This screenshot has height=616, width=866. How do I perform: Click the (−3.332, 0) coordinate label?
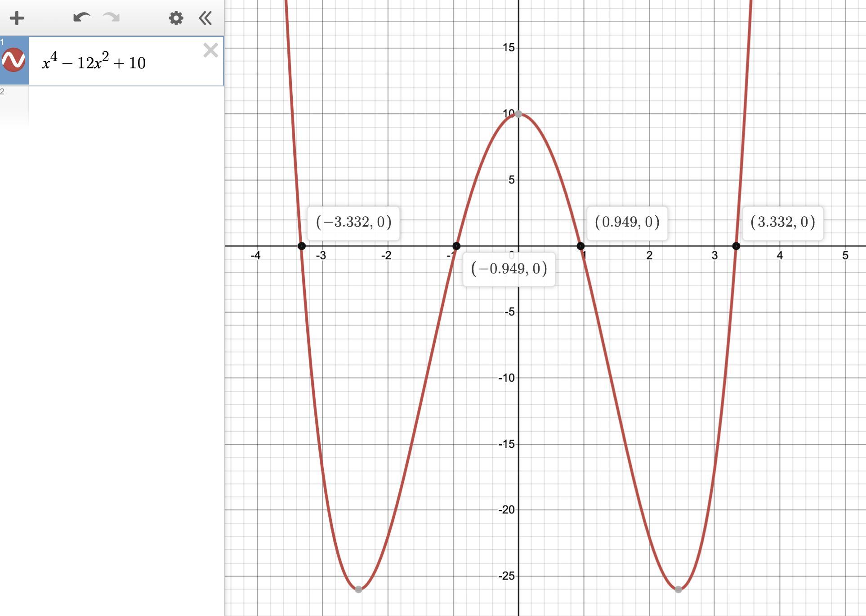coord(353,222)
